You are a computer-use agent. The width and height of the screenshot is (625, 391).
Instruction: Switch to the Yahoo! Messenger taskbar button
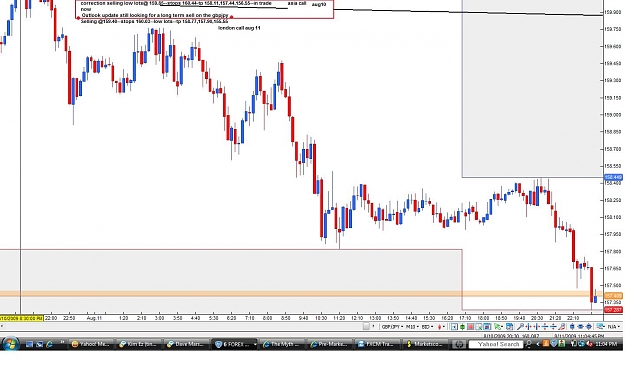click(x=91, y=344)
